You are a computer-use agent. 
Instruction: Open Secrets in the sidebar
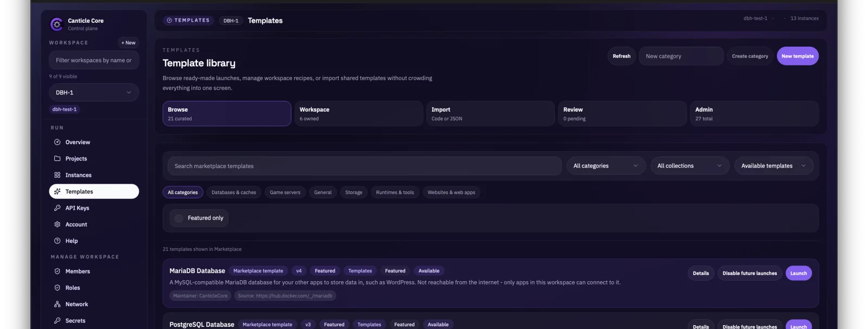coord(94,320)
